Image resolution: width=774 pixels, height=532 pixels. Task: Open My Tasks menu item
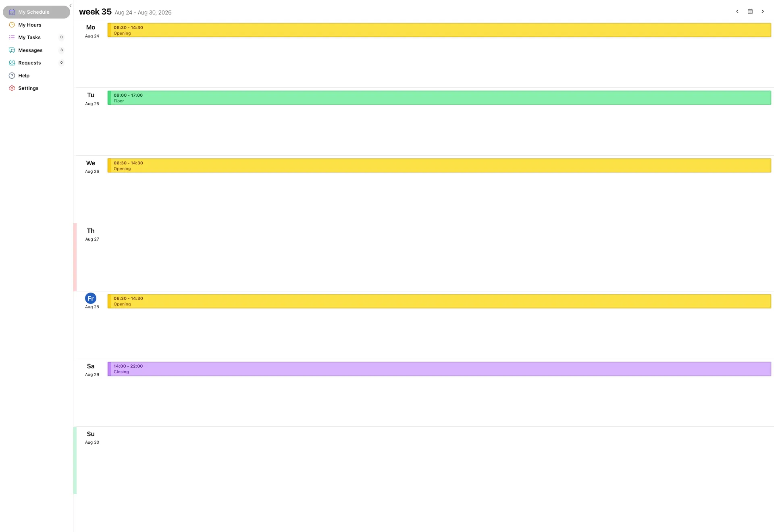point(36,37)
